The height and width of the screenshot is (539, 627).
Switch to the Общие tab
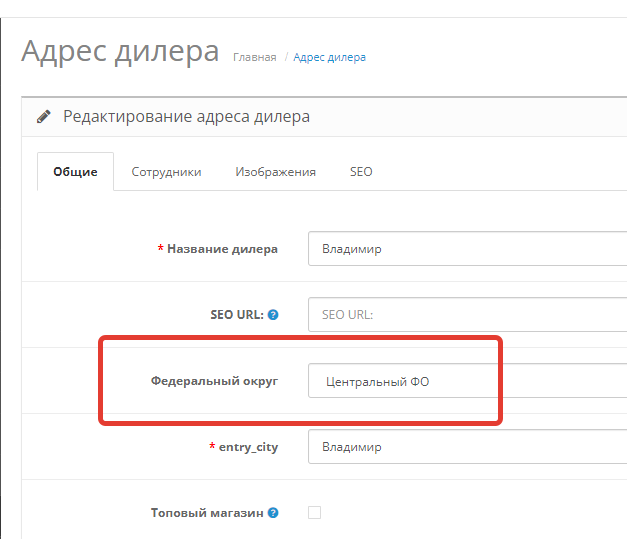75,172
